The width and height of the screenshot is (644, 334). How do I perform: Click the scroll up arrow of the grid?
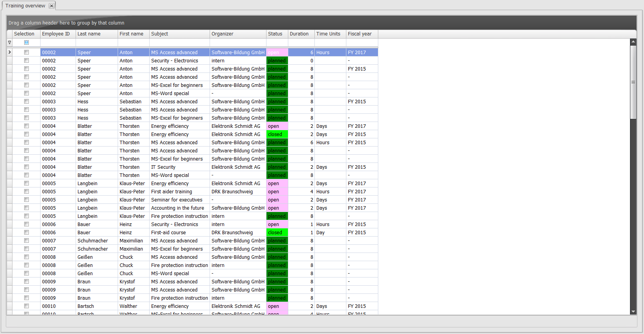click(633, 42)
